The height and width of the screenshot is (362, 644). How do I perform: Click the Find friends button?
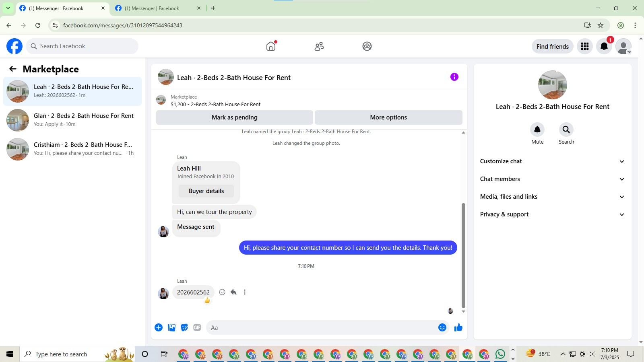point(553,46)
